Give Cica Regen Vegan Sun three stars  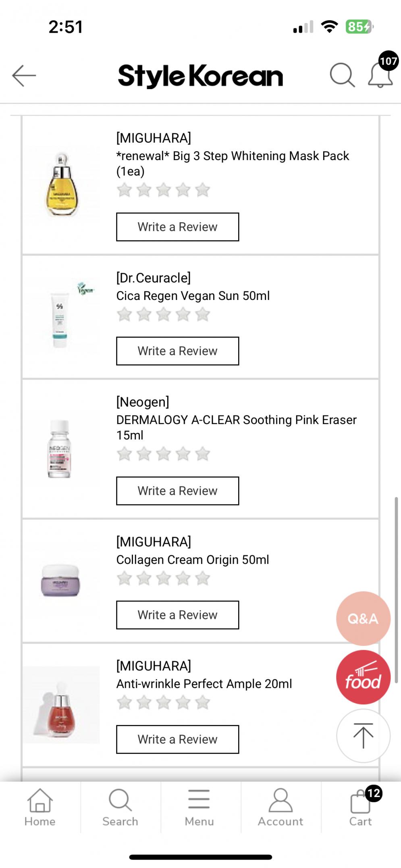[164, 314]
